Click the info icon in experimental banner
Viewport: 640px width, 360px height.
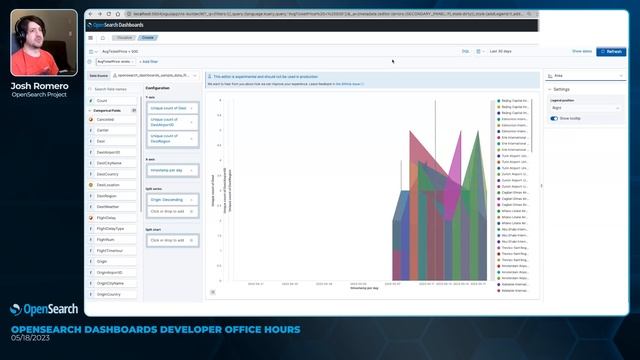coord(210,76)
